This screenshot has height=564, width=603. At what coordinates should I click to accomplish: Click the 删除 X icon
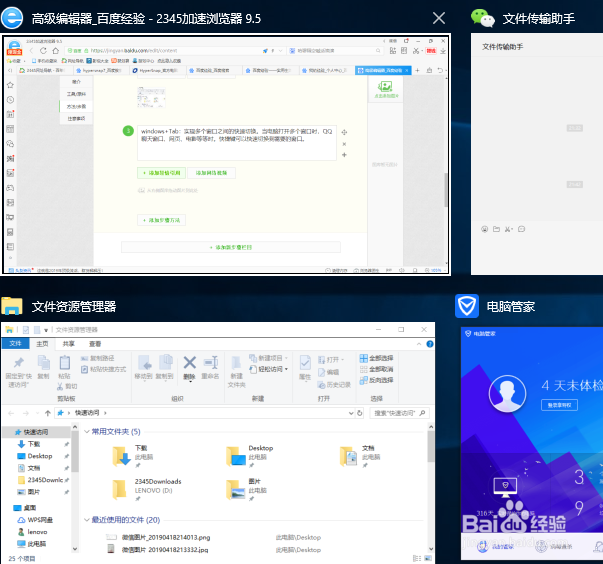(x=189, y=363)
